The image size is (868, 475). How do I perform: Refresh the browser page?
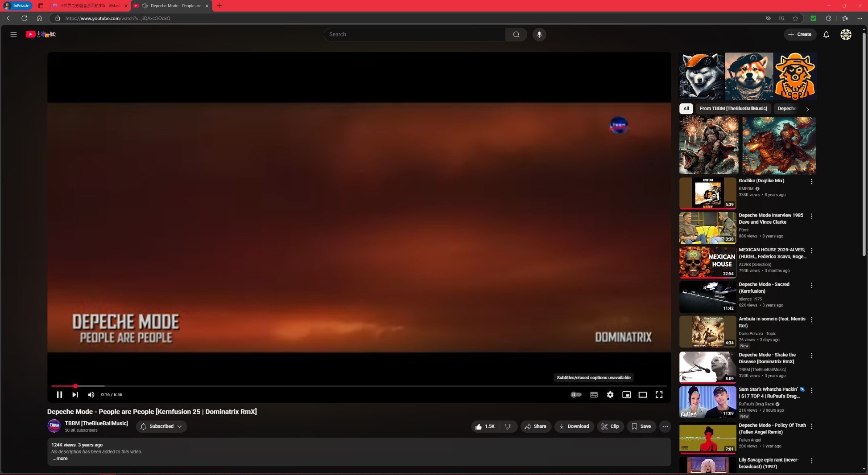[25, 18]
